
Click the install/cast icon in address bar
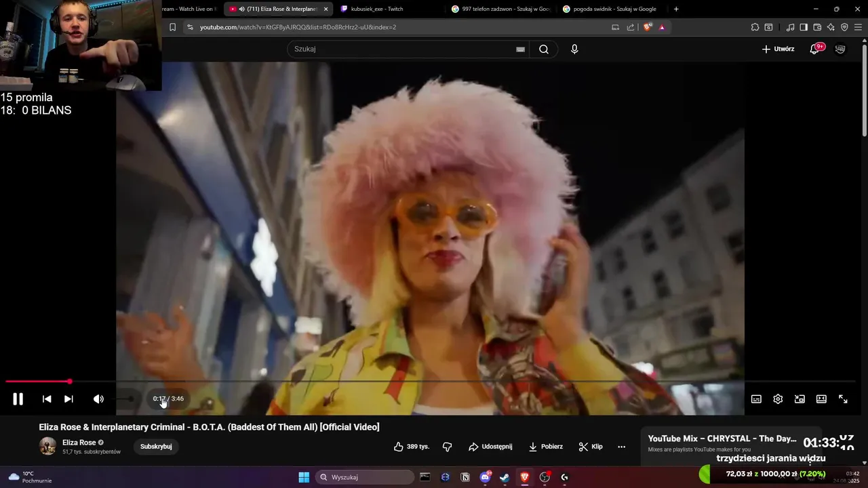pos(615,27)
